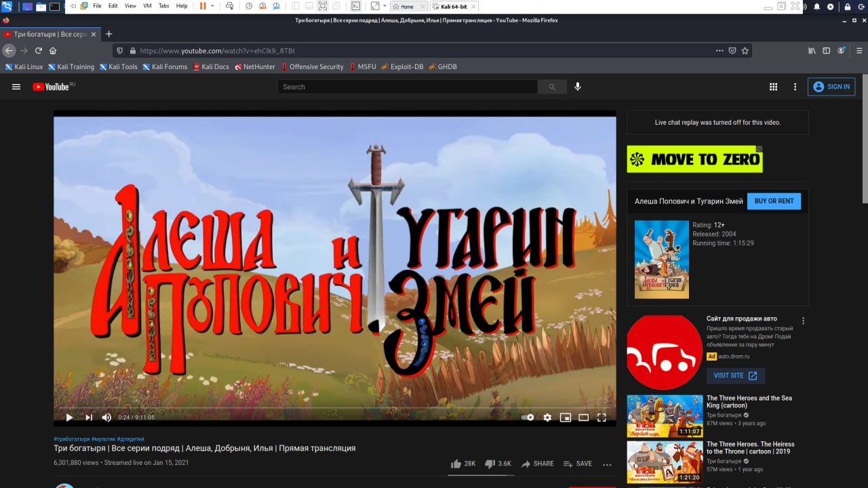Expand power options arrow beside pause
Screen dimensions: 868x488
point(212,6)
